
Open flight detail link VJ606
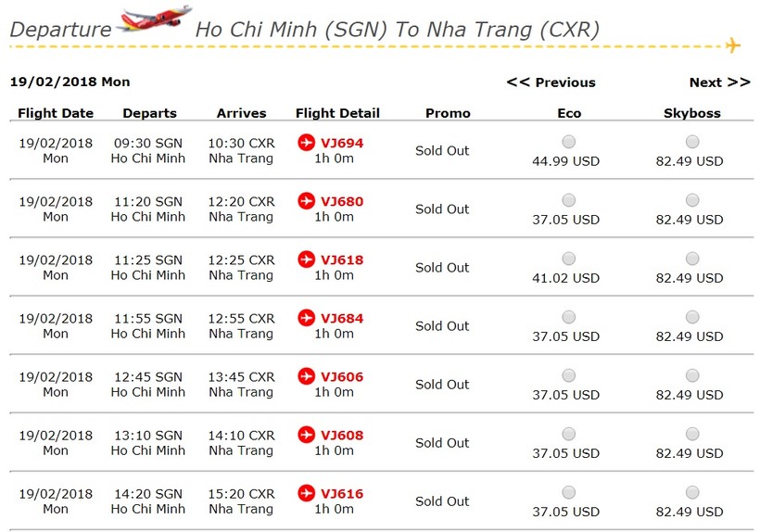click(342, 377)
